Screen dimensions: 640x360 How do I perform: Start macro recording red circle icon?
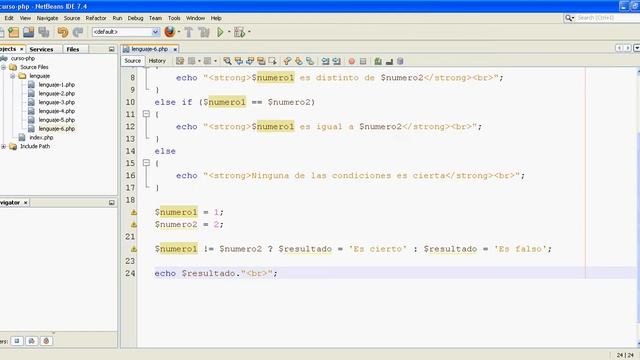(351, 61)
